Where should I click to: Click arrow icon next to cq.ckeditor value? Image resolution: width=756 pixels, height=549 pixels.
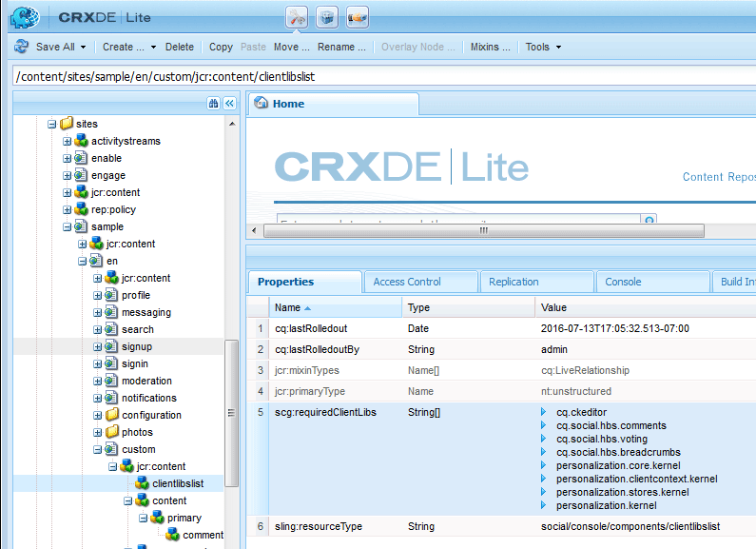pyautogui.click(x=543, y=412)
